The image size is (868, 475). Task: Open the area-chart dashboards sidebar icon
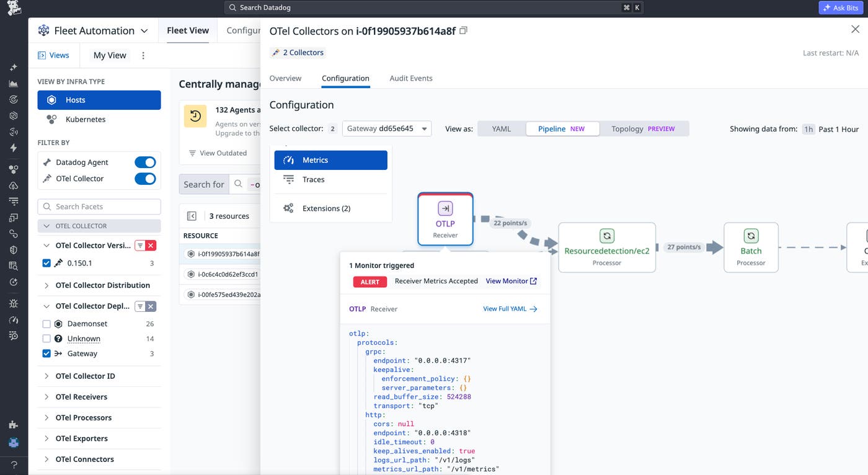pyautogui.click(x=14, y=84)
